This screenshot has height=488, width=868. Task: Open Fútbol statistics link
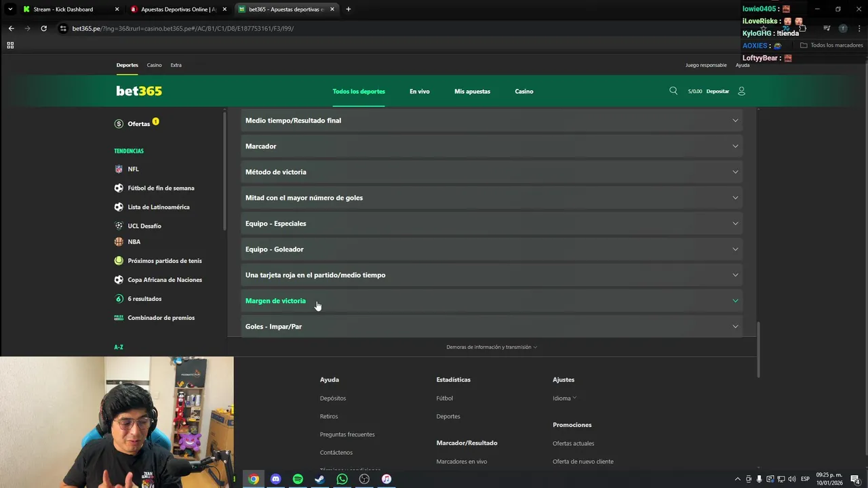[x=445, y=399]
